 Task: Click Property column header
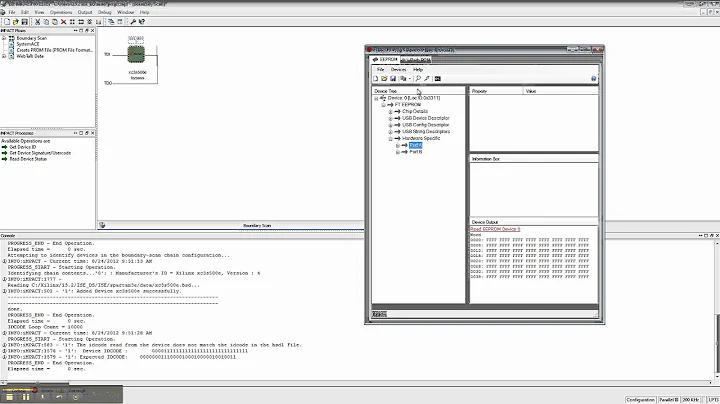point(496,91)
